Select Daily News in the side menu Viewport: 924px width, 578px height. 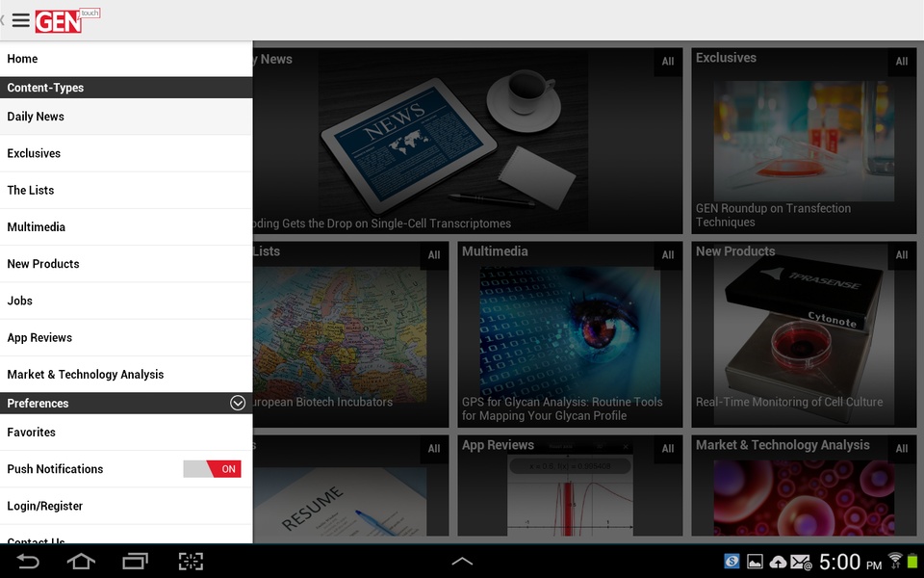[126, 117]
